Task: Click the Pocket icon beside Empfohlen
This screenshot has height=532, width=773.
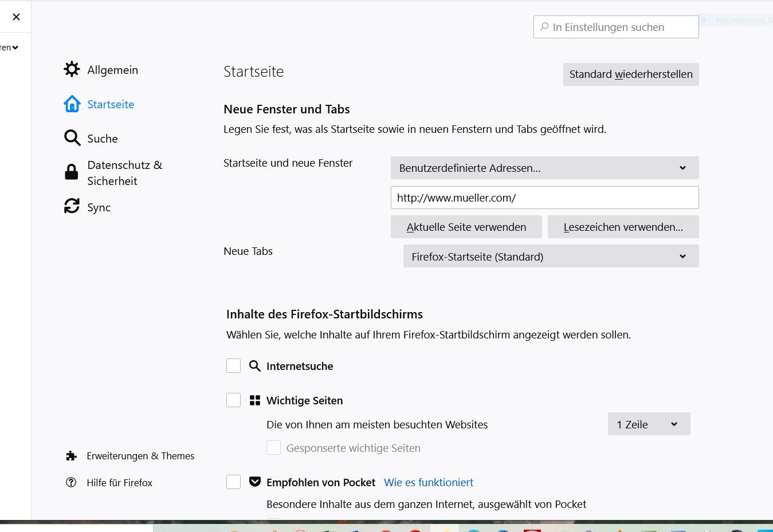Action: pos(255,482)
